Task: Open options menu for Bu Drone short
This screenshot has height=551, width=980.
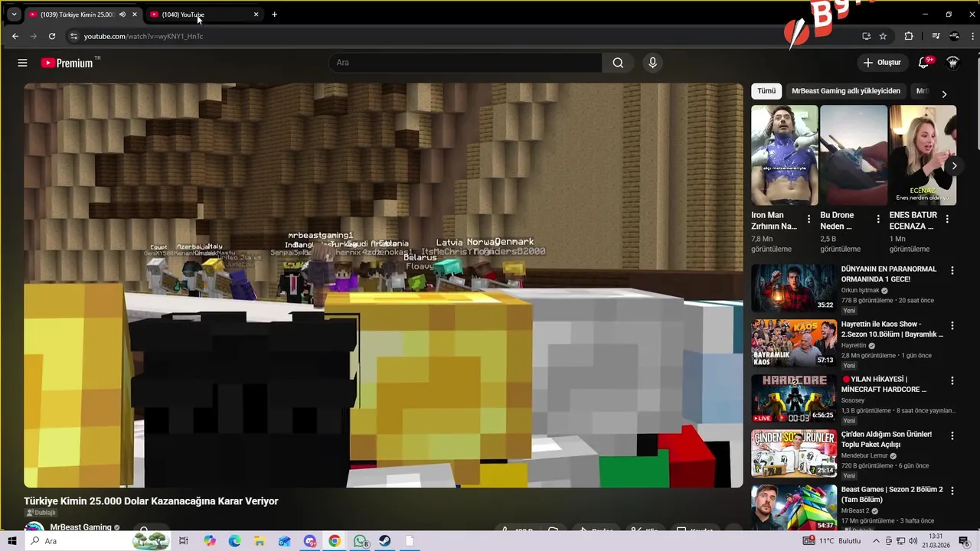Action: (x=877, y=219)
